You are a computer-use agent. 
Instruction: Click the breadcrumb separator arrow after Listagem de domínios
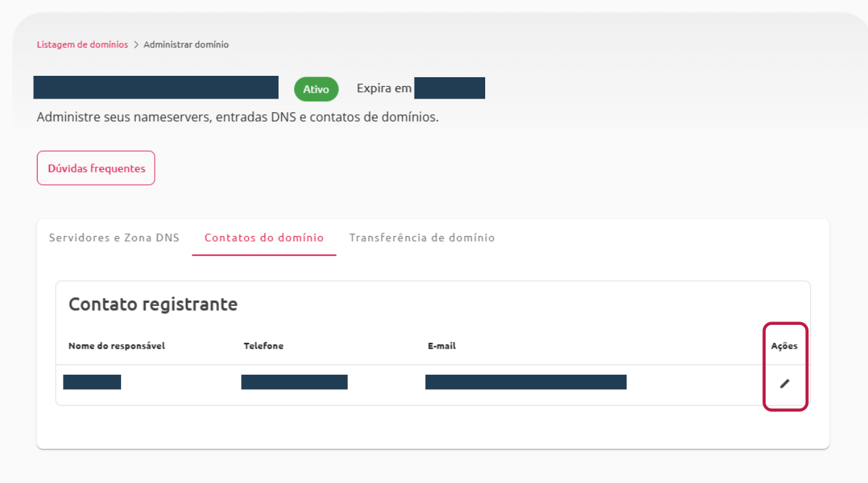coord(135,44)
